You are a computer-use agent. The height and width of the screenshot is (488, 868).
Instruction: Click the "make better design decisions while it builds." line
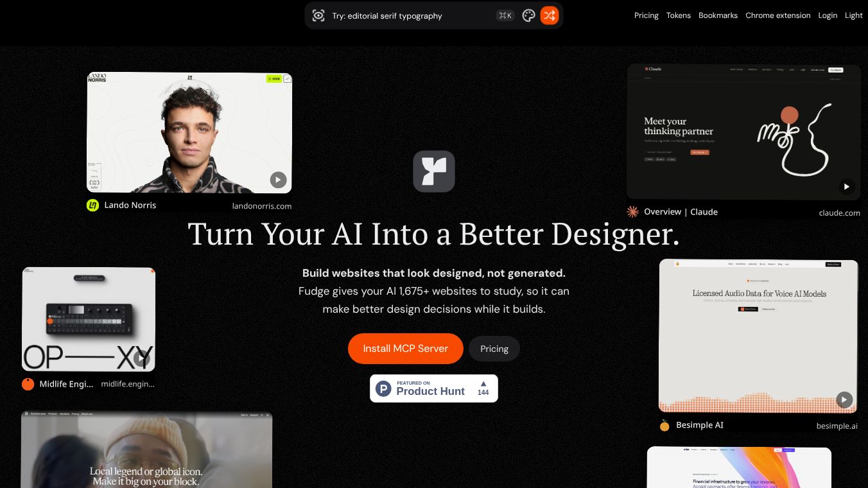pyautogui.click(x=434, y=309)
